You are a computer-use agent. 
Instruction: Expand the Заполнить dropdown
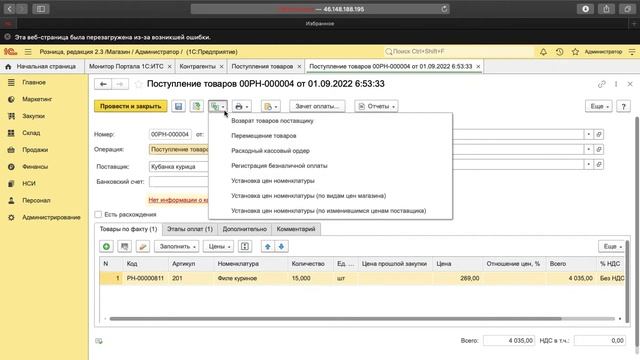coord(177,247)
